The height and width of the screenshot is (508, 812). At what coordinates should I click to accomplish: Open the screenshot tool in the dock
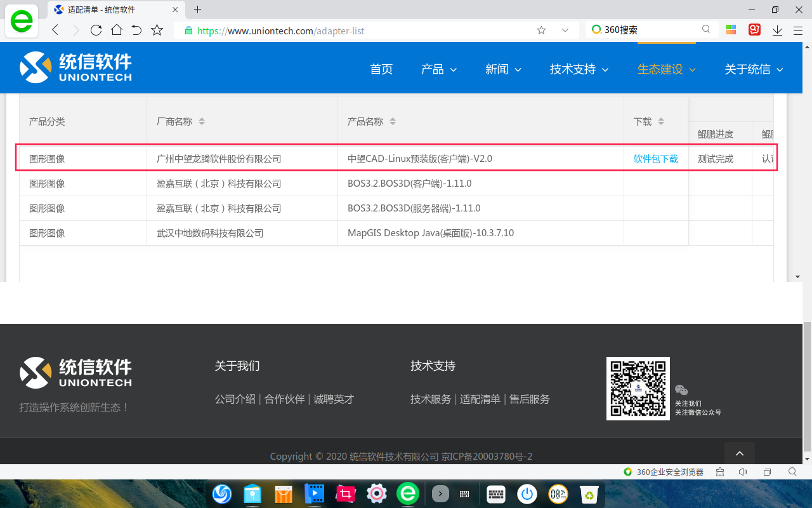[346, 494]
